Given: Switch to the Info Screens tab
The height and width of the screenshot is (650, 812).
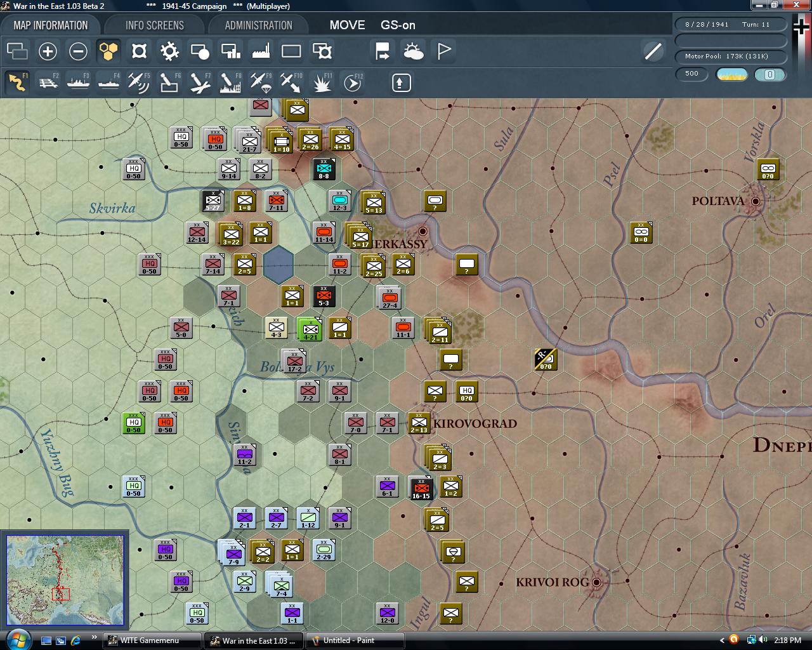Looking at the screenshot, I should [x=154, y=25].
